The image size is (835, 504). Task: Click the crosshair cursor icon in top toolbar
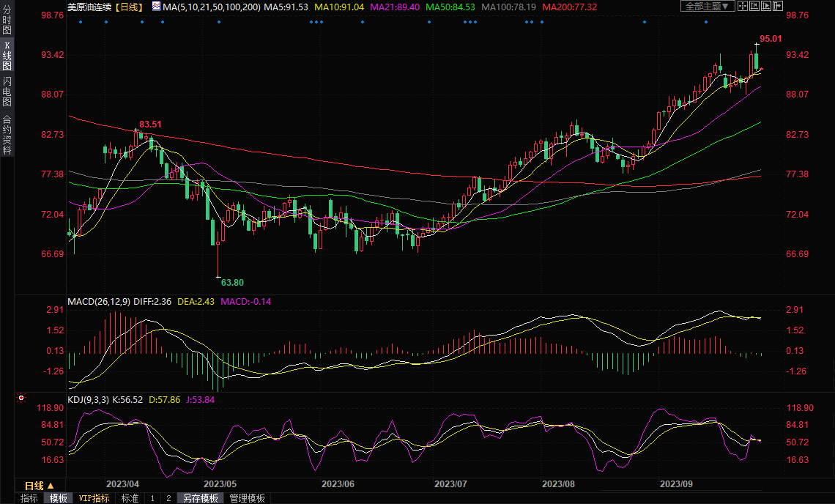pos(742,7)
